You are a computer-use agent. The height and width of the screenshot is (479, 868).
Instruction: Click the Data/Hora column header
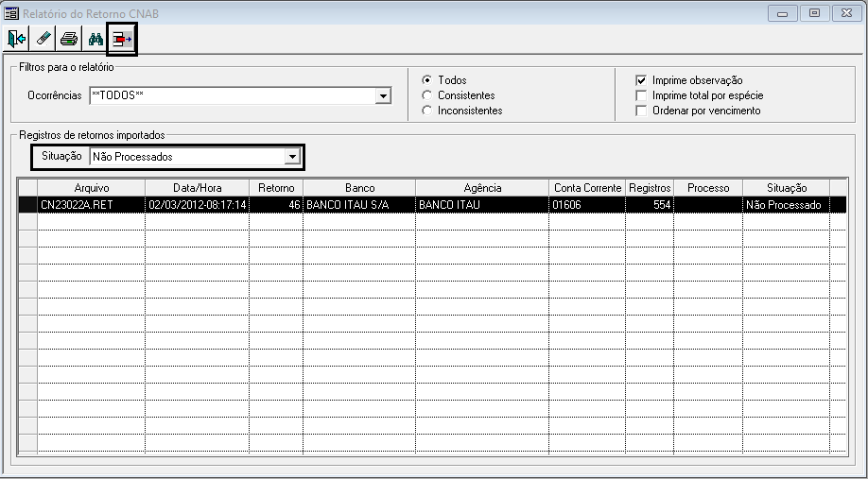pyautogui.click(x=197, y=188)
